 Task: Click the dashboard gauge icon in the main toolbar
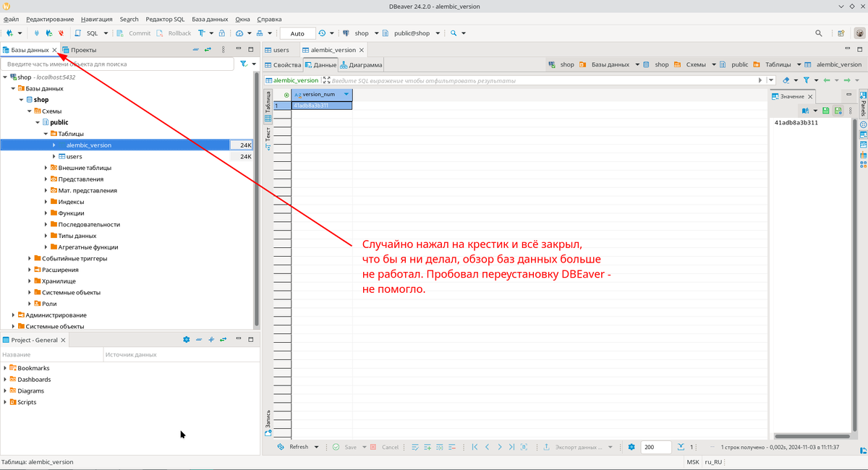[x=239, y=33]
